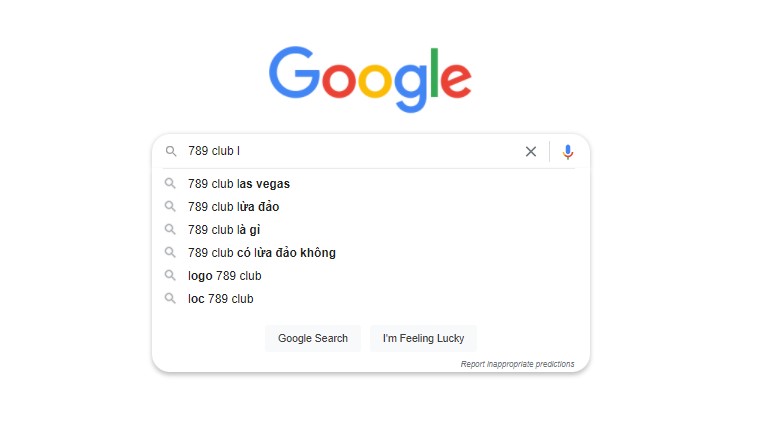Click inside the search text field
757x448 pixels.
point(350,152)
